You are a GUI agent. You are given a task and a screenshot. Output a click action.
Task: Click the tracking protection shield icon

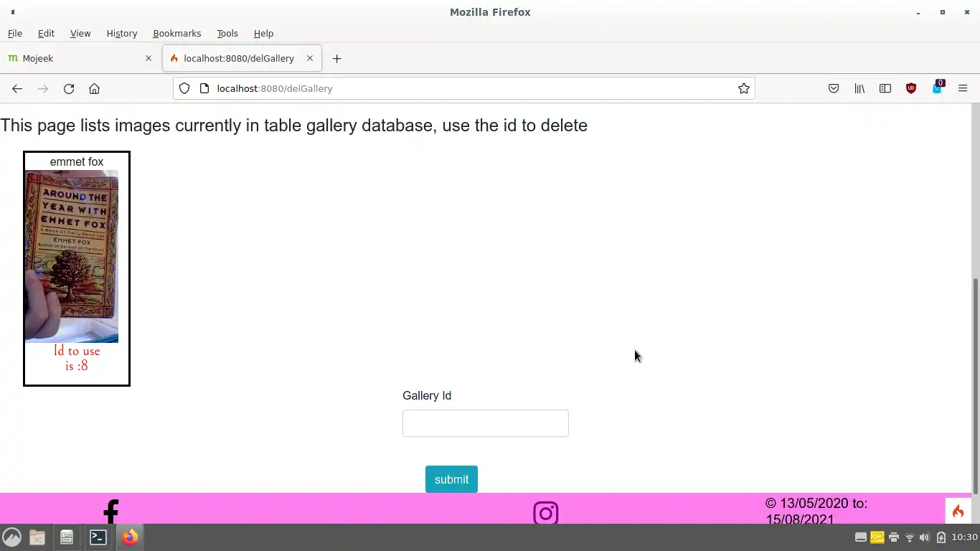point(184,88)
